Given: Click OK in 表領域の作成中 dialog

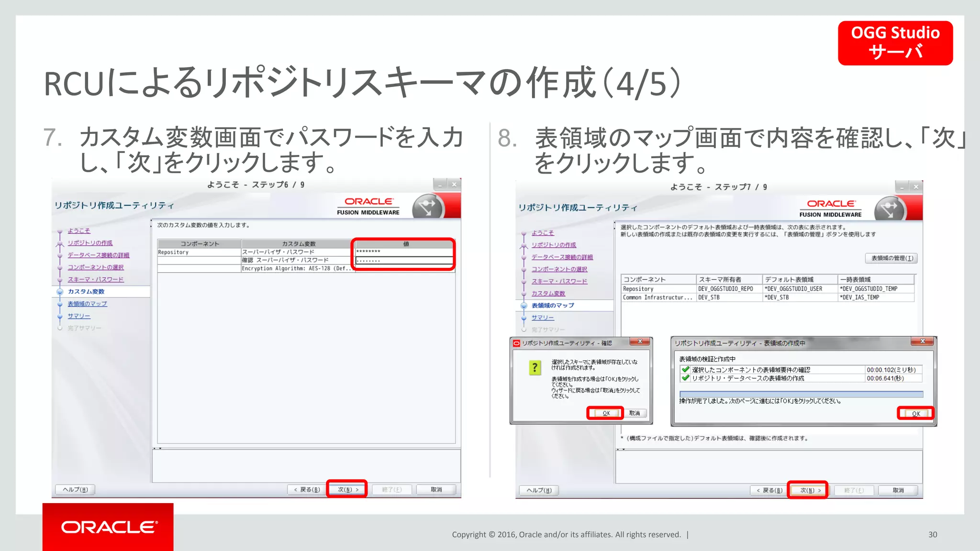Looking at the screenshot, I should [915, 414].
